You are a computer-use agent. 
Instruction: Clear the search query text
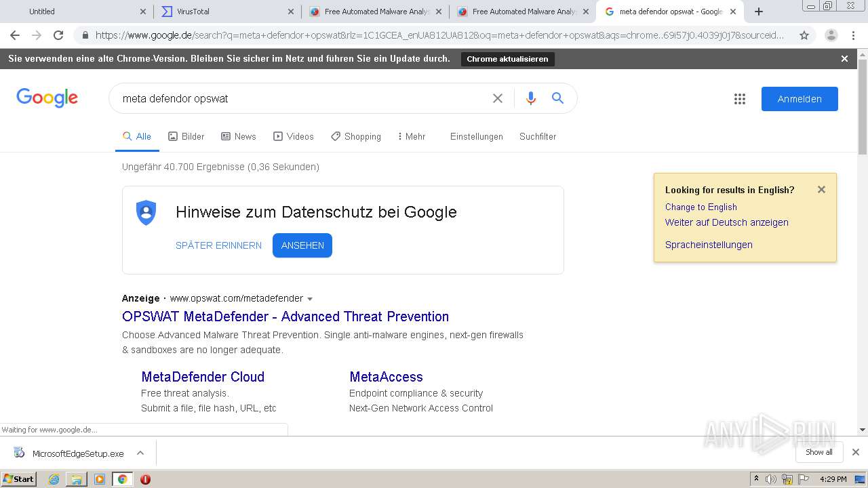pyautogui.click(x=498, y=98)
